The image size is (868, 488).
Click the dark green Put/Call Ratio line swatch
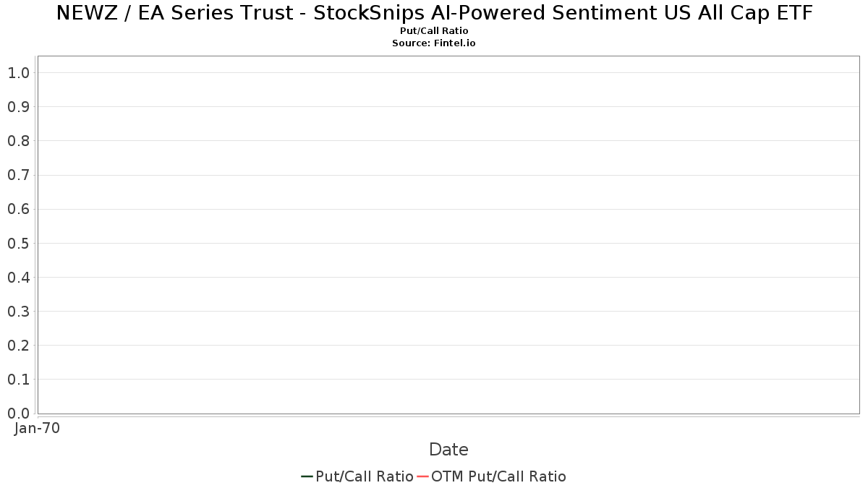[307, 476]
